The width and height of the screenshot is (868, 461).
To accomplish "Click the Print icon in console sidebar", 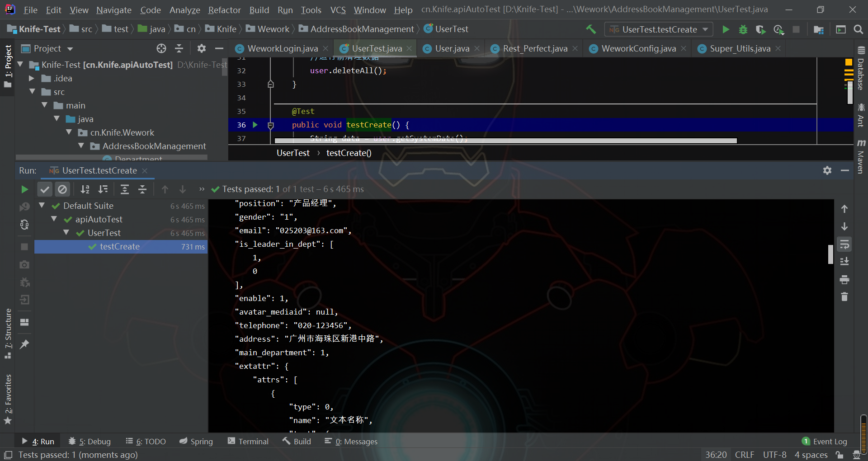I will point(844,280).
